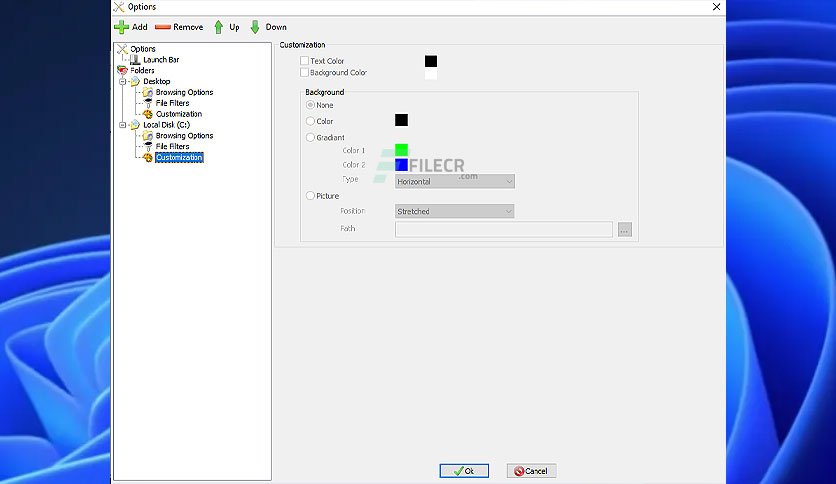Select the None background radio button
Viewport: 836px width, 484px height.
[x=310, y=105]
